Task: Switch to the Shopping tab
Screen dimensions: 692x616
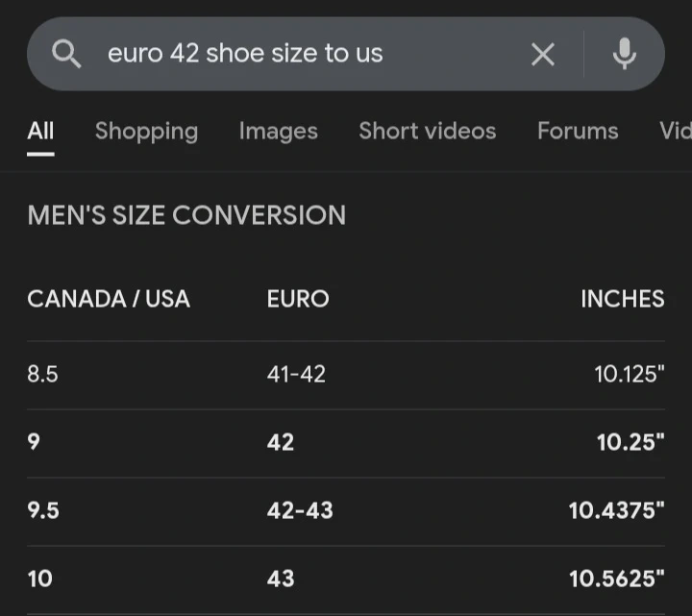Action: pos(146,132)
